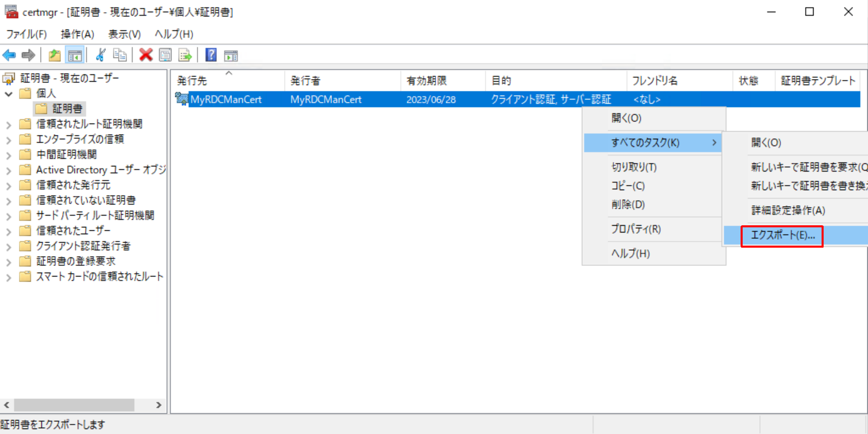This screenshot has height=434, width=868.
Task: Choose プロパティ(R) from the context menu
Action: click(636, 229)
